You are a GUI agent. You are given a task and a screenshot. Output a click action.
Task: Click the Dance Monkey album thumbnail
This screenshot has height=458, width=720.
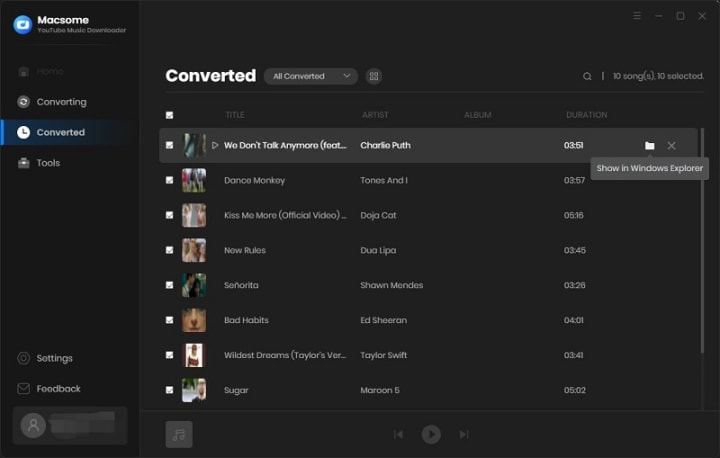pos(194,180)
